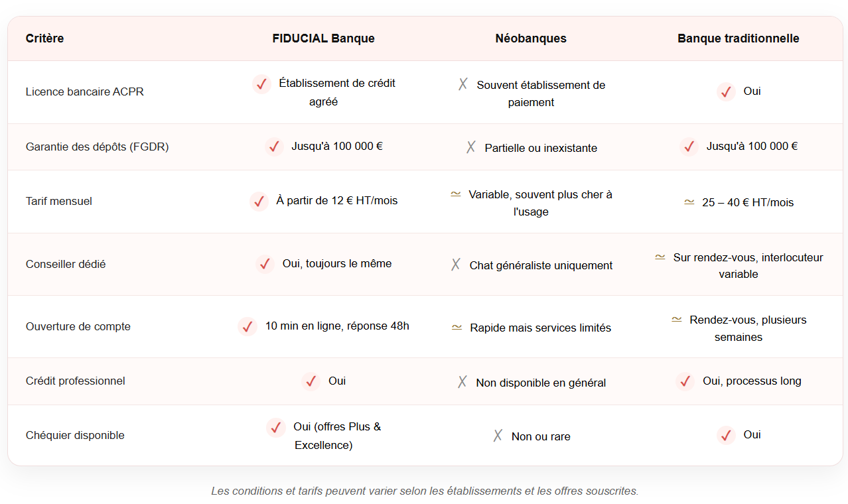This screenshot has height=504, width=848.
Task: Click the checkmark beside Oui, processus long
Action: (685, 381)
